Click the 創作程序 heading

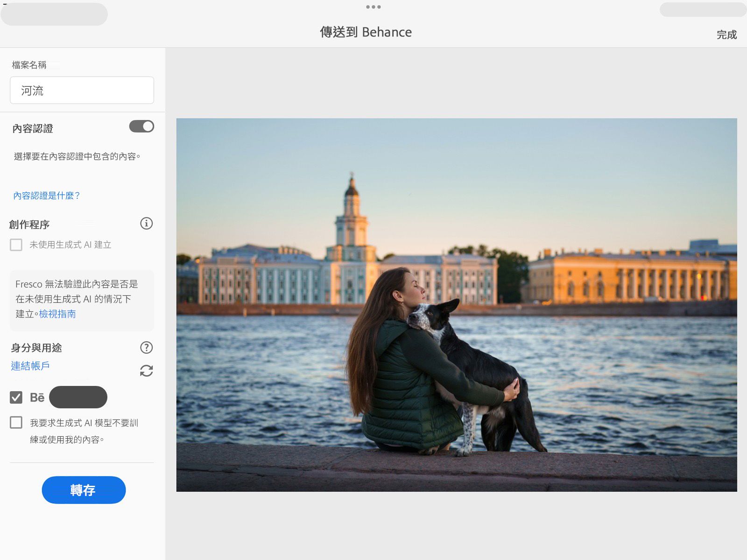coord(29,224)
